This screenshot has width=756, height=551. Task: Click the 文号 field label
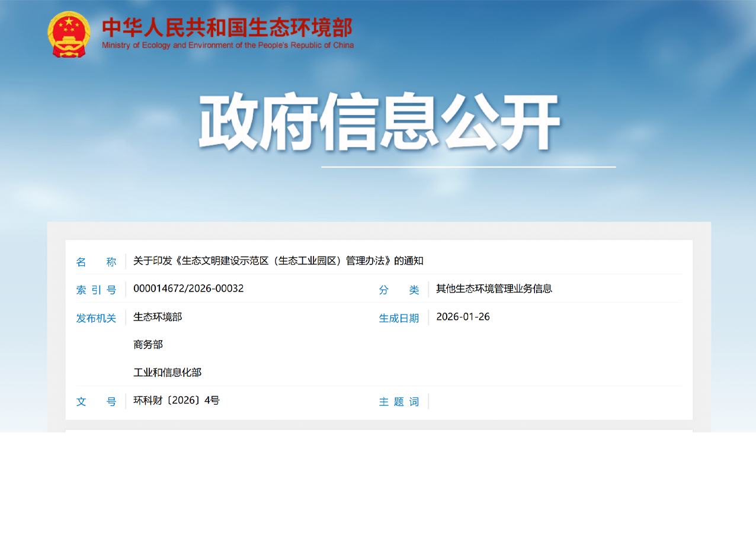click(x=96, y=402)
